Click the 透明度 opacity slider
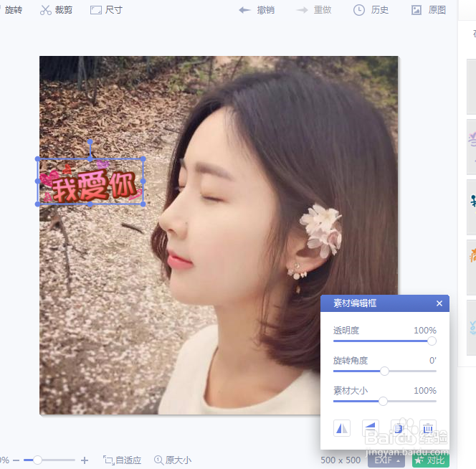The height and width of the screenshot is (469, 476). tap(385, 341)
